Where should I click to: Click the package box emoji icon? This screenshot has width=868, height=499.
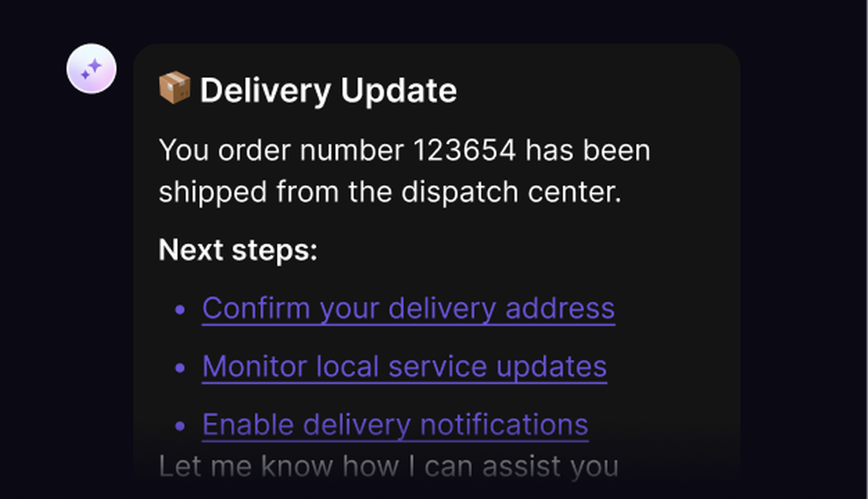click(174, 89)
